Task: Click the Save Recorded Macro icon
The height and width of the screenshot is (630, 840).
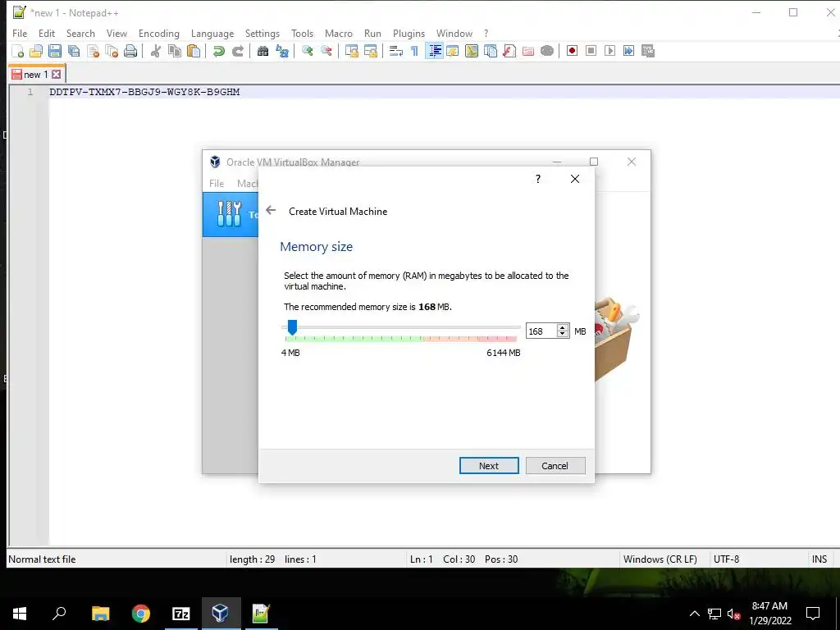Action: pyautogui.click(x=648, y=51)
